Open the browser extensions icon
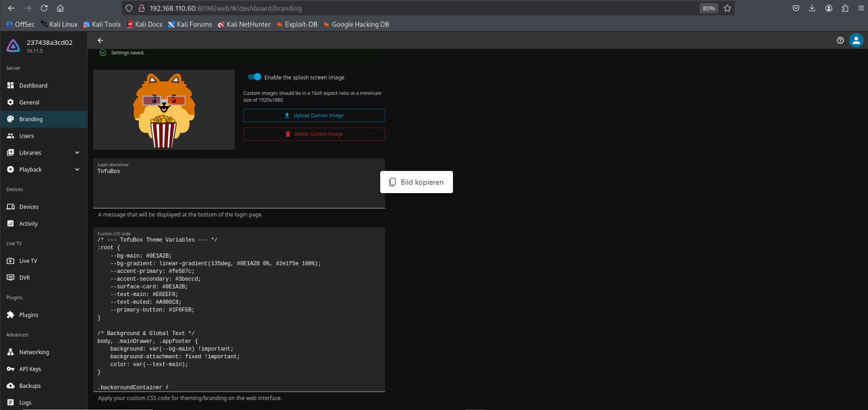This screenshot has height=410, width=868. tap(845, 8)
